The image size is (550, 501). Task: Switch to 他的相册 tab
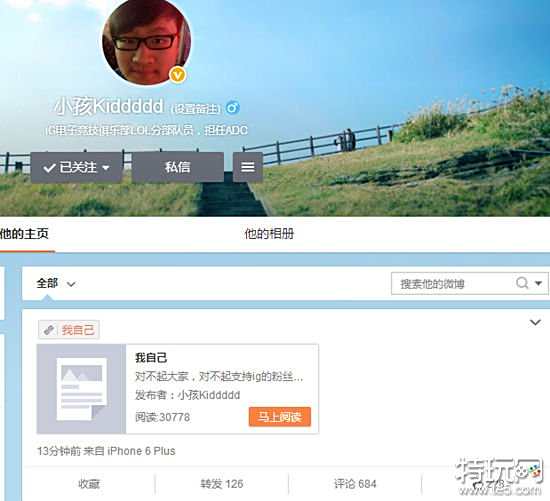coord(269,234)
